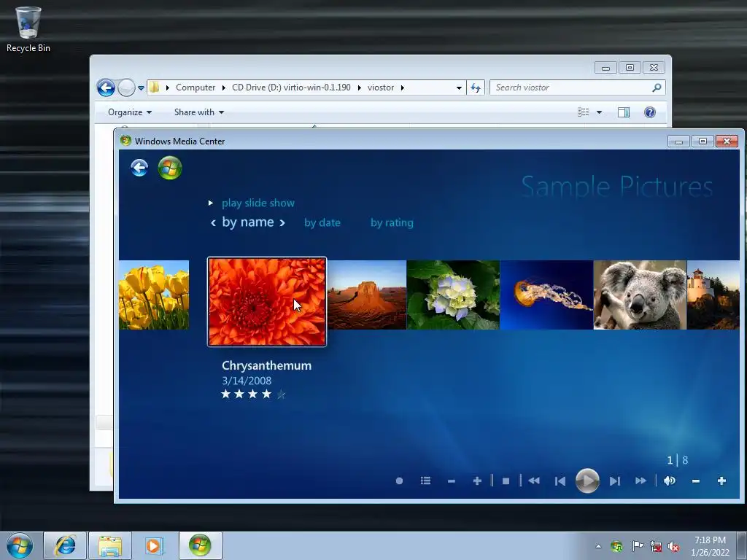Open the view options dropdown arrow
This screenshot has height=560, width=747.
pyautogui.click(x=600, y=112)
